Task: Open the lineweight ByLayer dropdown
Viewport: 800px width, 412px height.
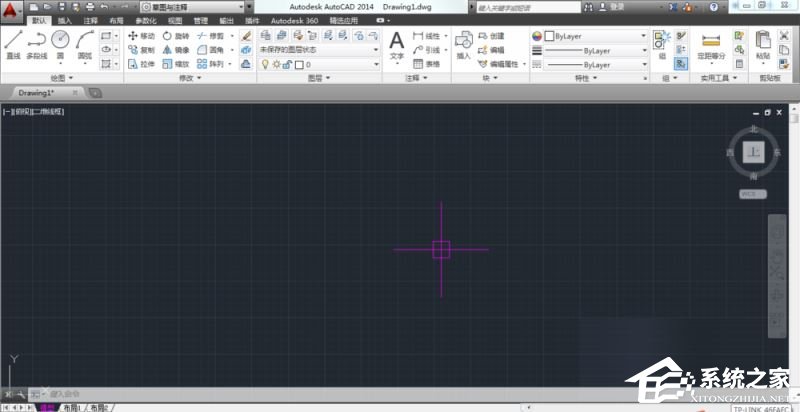Action: click(x=595, y=50)
